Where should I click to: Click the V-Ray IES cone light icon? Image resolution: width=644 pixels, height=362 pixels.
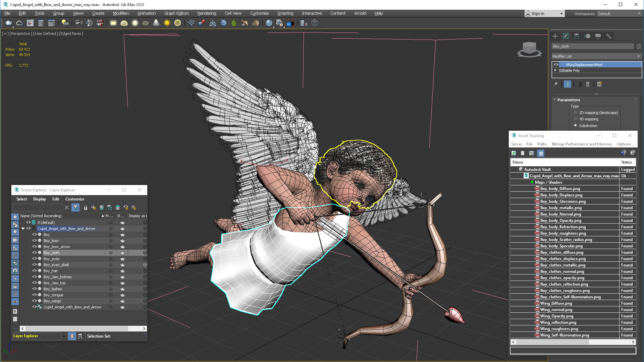pos(156,23)
